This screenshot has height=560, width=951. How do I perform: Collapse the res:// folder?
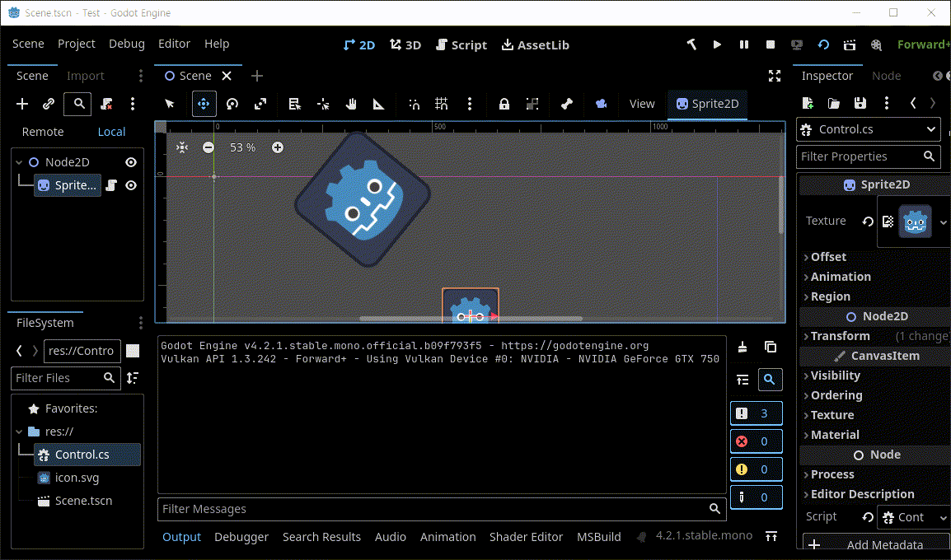coord(19,432)
